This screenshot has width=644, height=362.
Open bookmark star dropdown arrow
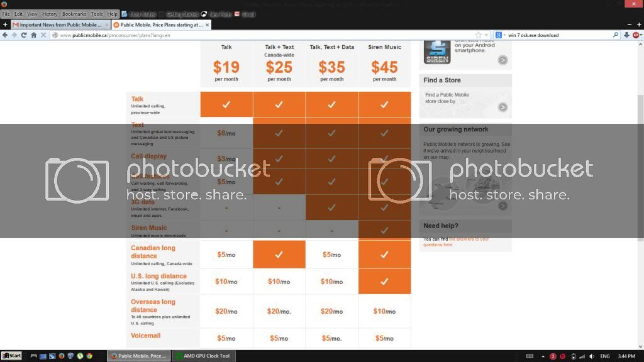[x=486, y=35]
